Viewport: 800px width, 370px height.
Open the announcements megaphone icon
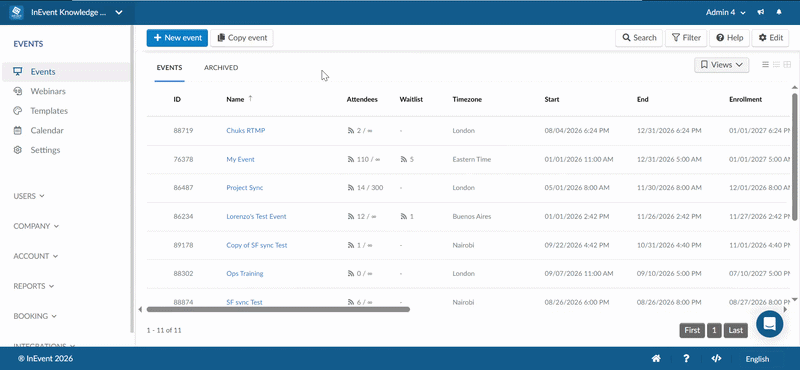(761, 12)
